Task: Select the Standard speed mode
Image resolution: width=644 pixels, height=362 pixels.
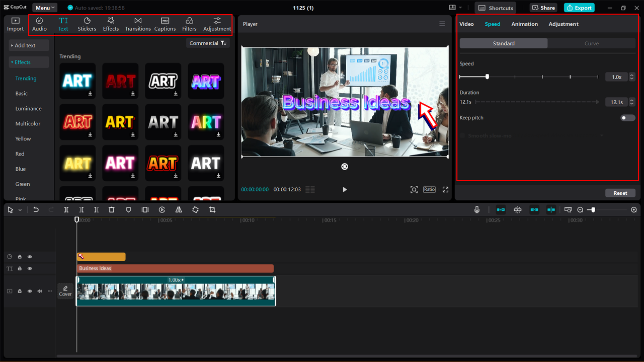Action: point(504,43)
